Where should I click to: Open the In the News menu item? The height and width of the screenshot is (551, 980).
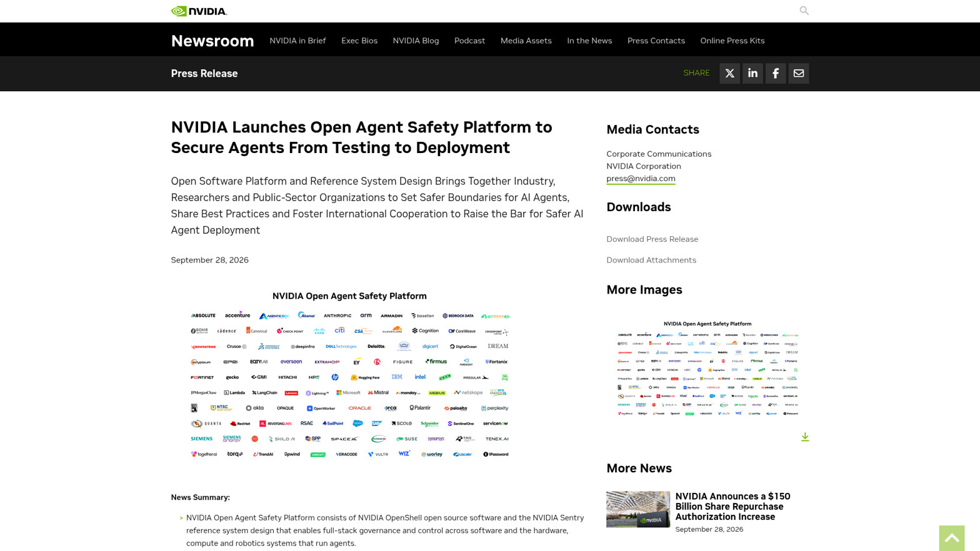589,41
